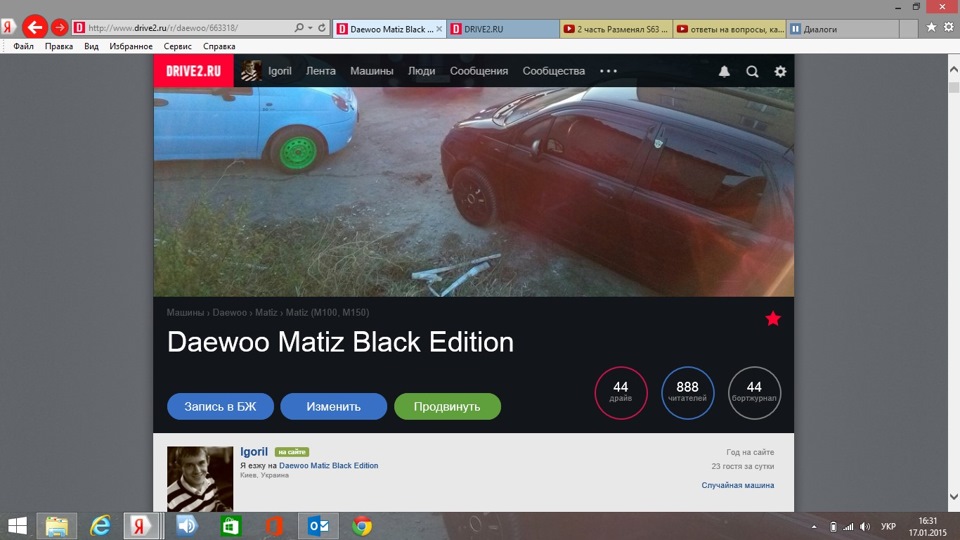Click the green Продвинуть button
960x540 pixels.
[x=447, y=407]
